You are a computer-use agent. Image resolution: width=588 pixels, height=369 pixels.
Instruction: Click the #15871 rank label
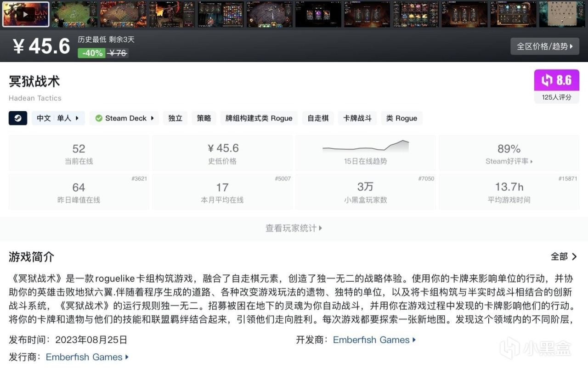tap(568, 178)
